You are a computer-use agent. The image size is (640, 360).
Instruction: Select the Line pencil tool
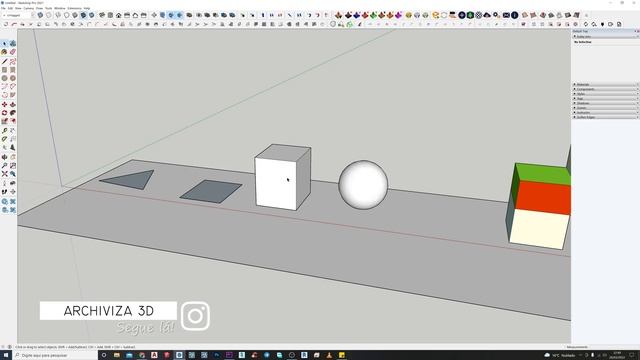[4, 62]
